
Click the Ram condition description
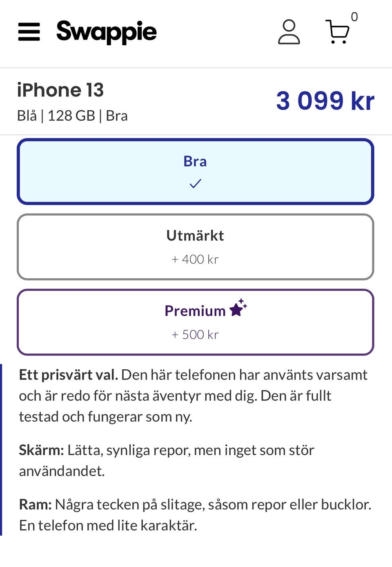(x=194, y=515)
